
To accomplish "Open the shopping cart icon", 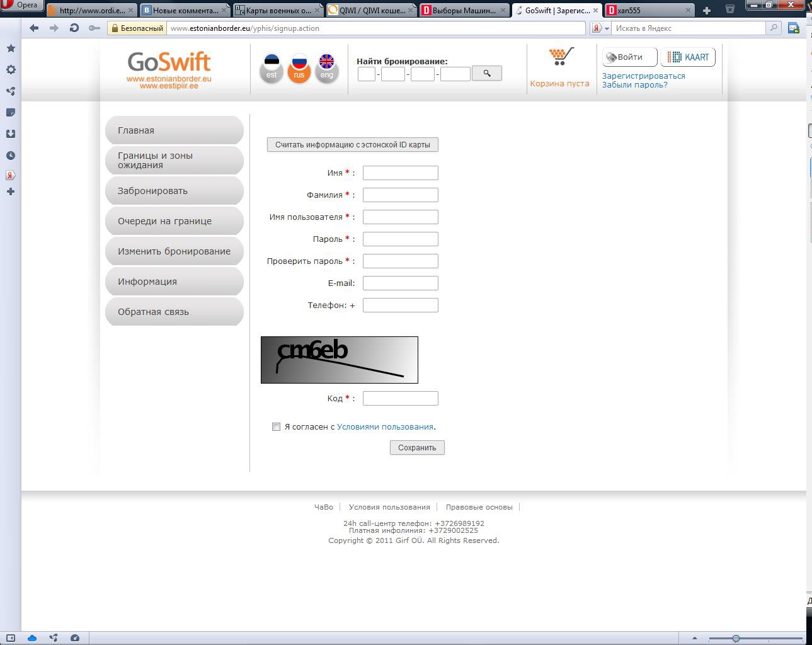I will [x=560, y=57].
